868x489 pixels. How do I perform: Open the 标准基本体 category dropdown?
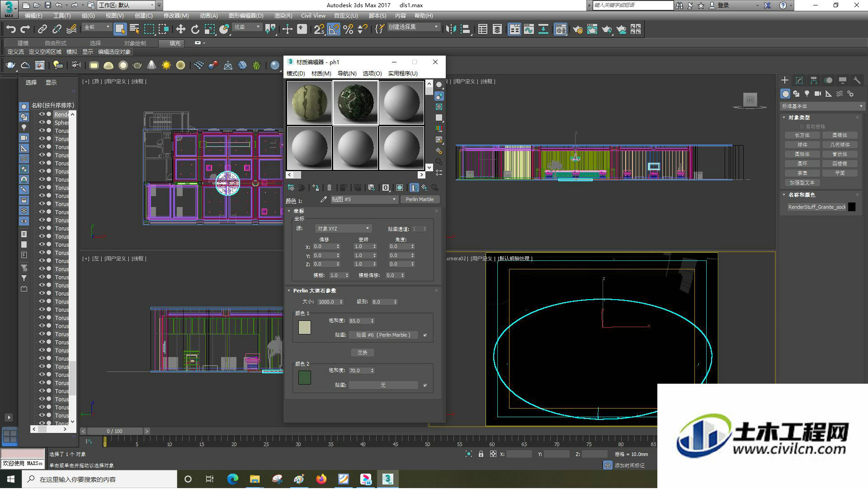click(822, 106)
